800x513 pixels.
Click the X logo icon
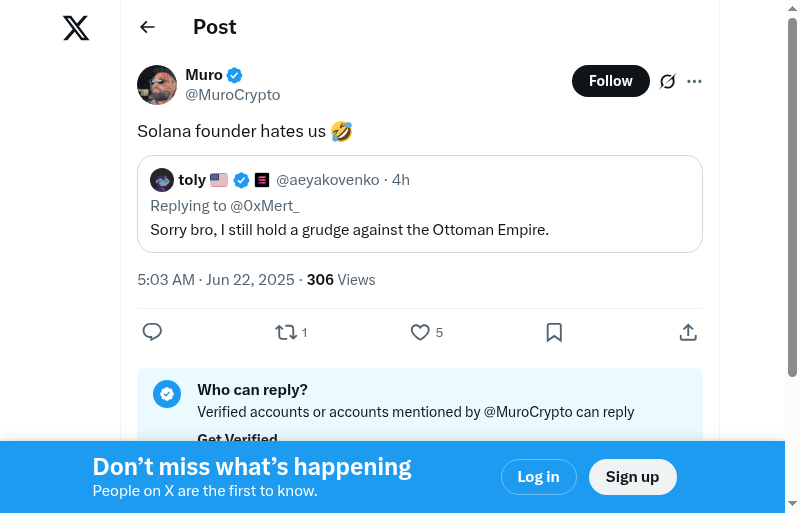click(76, 28)
